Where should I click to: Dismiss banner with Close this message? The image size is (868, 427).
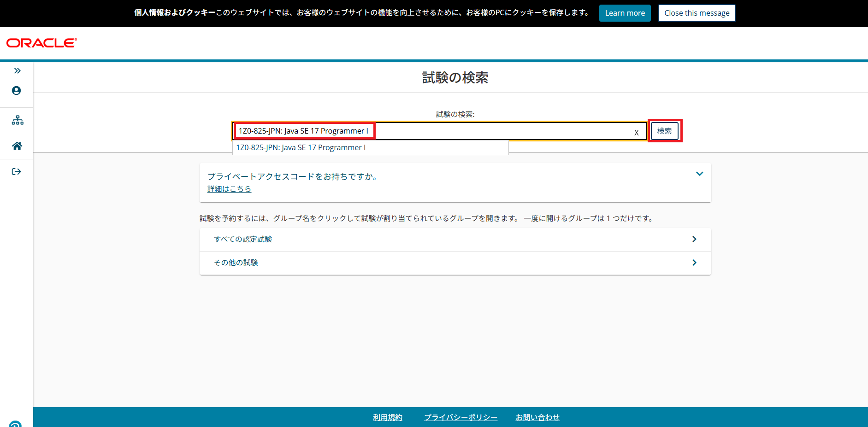697,13
